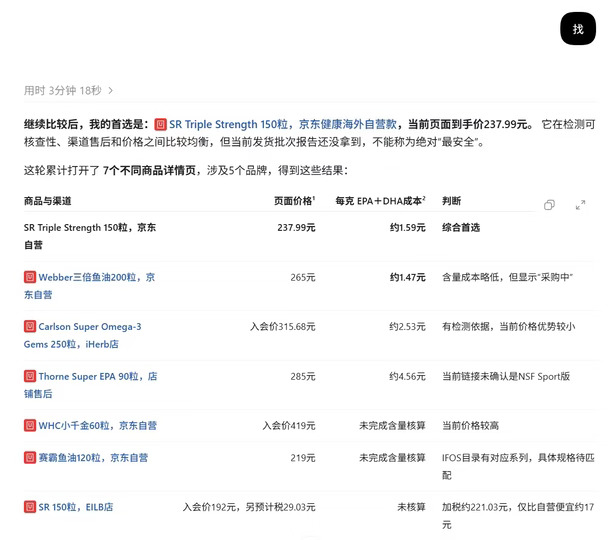Select the 每克 EPA+DHA成本 column header
This screenshot has width=608, height=540.
pyautogui.click(x=380, y=201)
